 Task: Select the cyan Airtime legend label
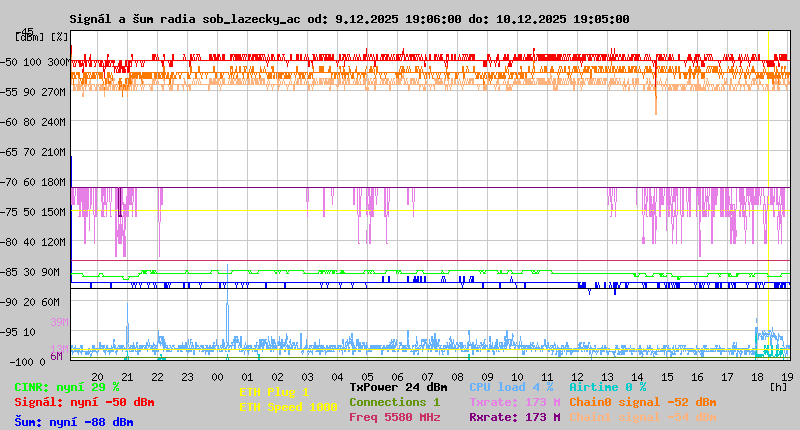607,387
